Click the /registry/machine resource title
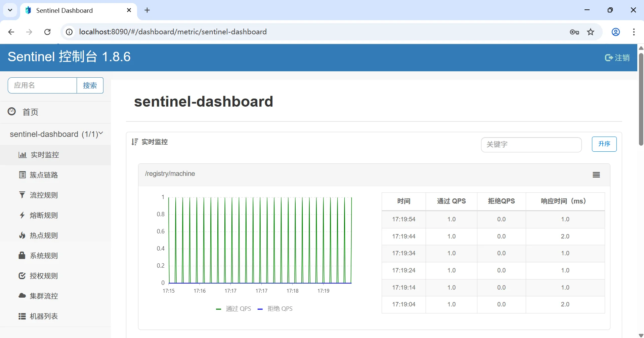The height and width of the screenshot is (338, 644). click(170, 174)
